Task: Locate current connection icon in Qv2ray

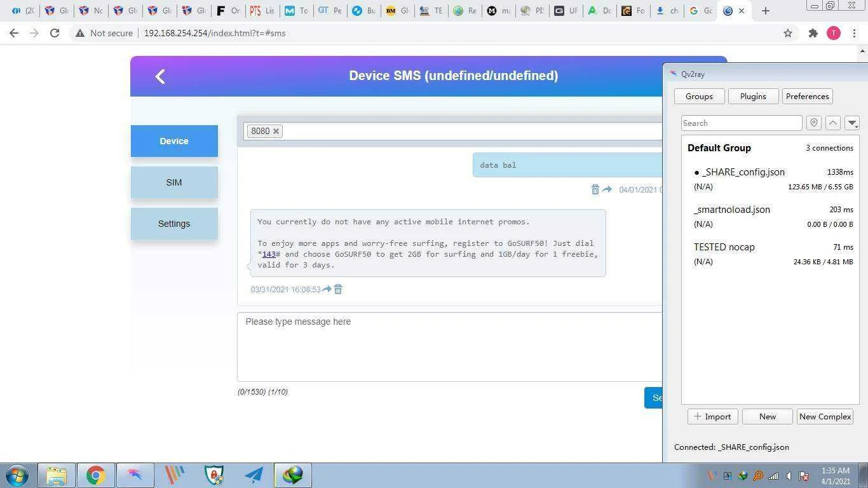Action: 814,123
